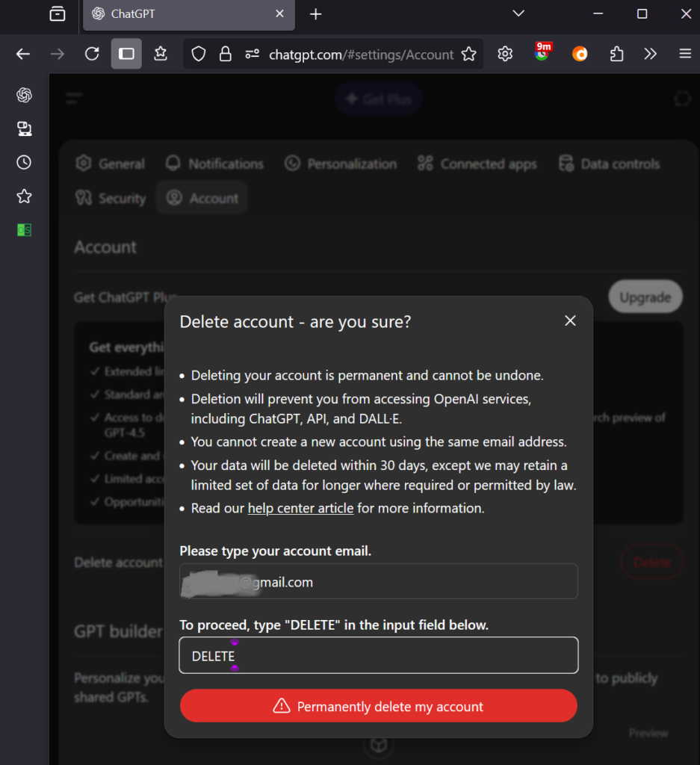Switch to Notifications settings tab
This screenshot has height=765, width=700.
tap(214, 164)
